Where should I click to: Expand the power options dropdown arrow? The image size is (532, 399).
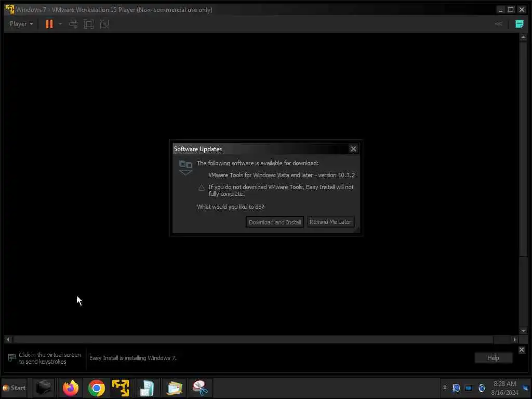(x=60, y=24)
